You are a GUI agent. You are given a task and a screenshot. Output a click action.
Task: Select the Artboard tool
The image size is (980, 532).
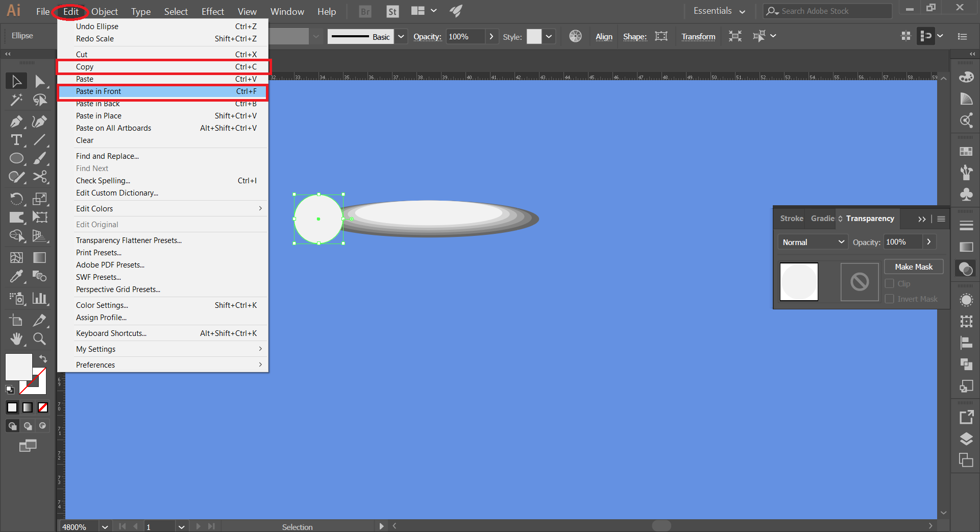click(16, 320)
